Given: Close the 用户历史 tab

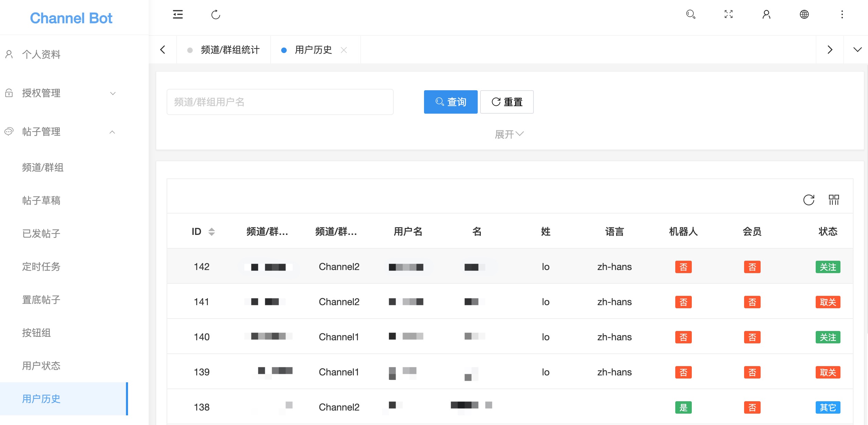Looking at the screenshot, I should pos(343,50).
